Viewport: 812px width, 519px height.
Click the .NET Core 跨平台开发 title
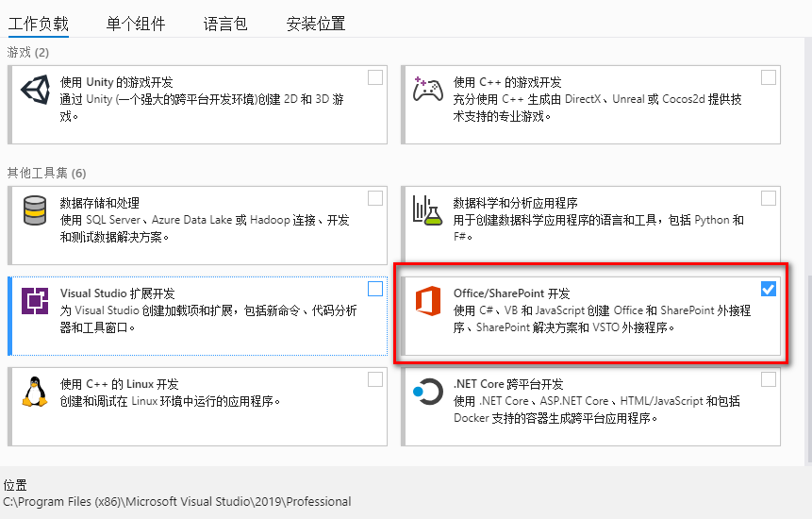tap(508, 384)
